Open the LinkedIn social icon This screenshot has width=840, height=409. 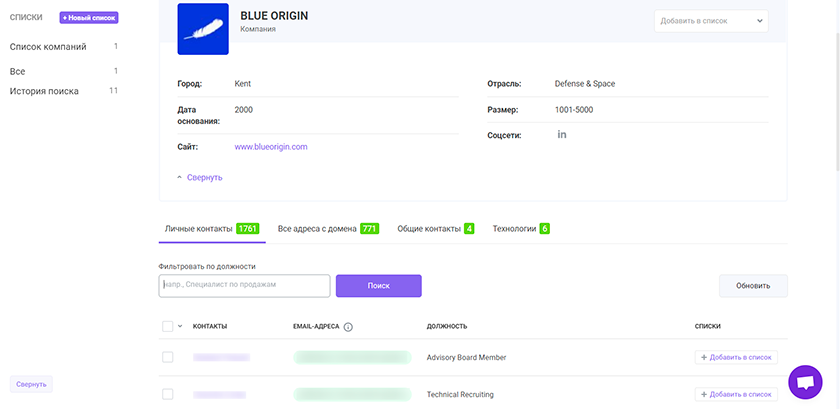point(561,135)
